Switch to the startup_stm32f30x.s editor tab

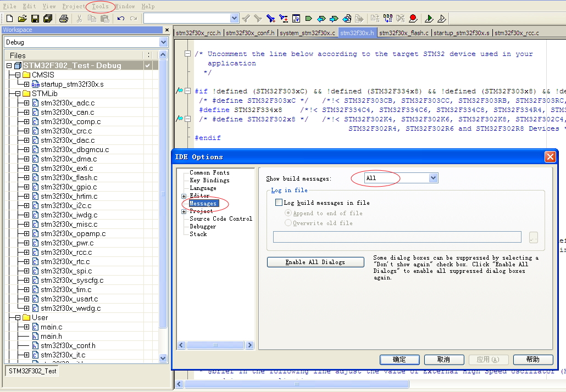[x=462, y=33]
